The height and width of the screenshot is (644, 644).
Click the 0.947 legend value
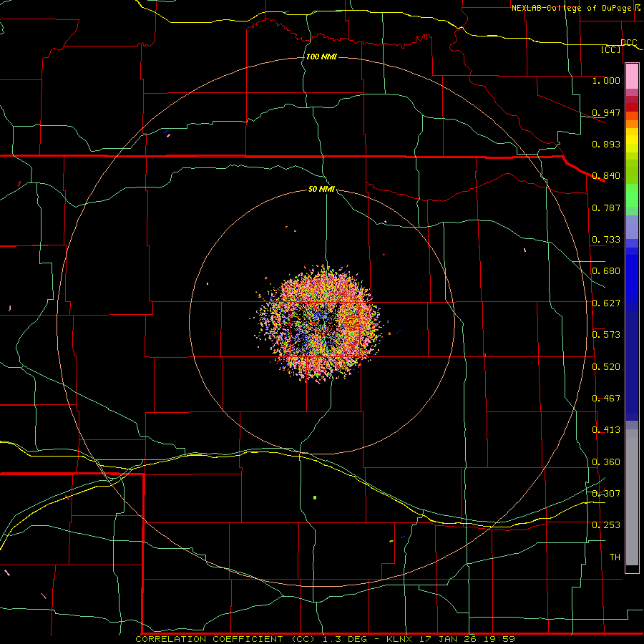606,112
